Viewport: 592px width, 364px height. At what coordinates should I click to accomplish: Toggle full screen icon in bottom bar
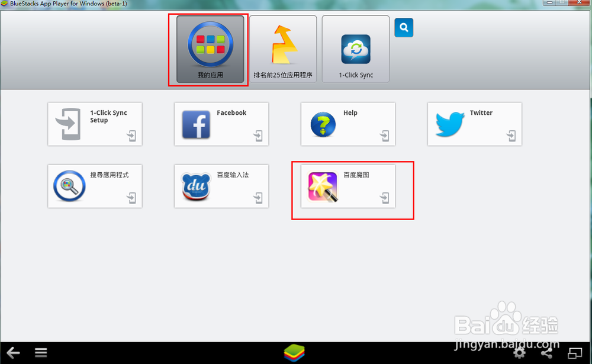click(x=575, y=353)
